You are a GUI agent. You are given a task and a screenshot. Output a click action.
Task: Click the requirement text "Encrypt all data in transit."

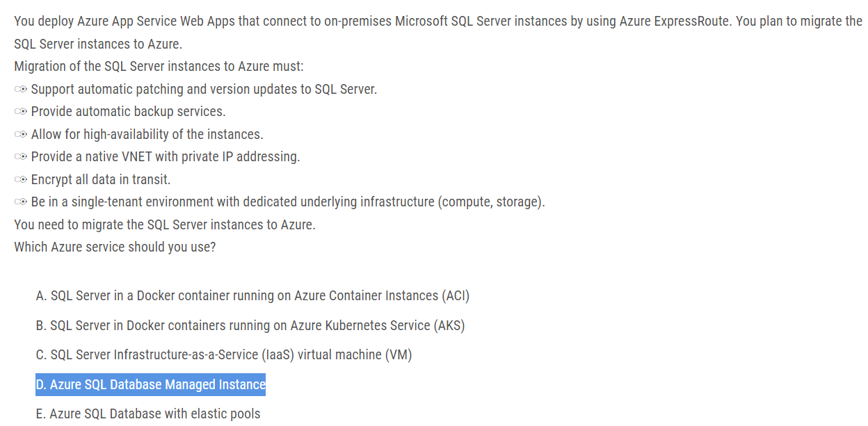tap(101, 180)
